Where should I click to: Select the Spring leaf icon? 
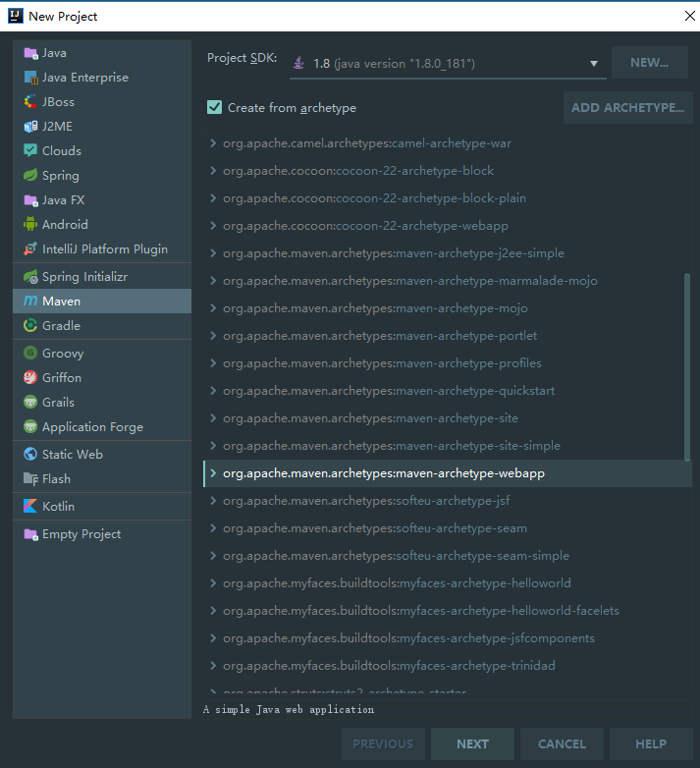pos(30,176)
